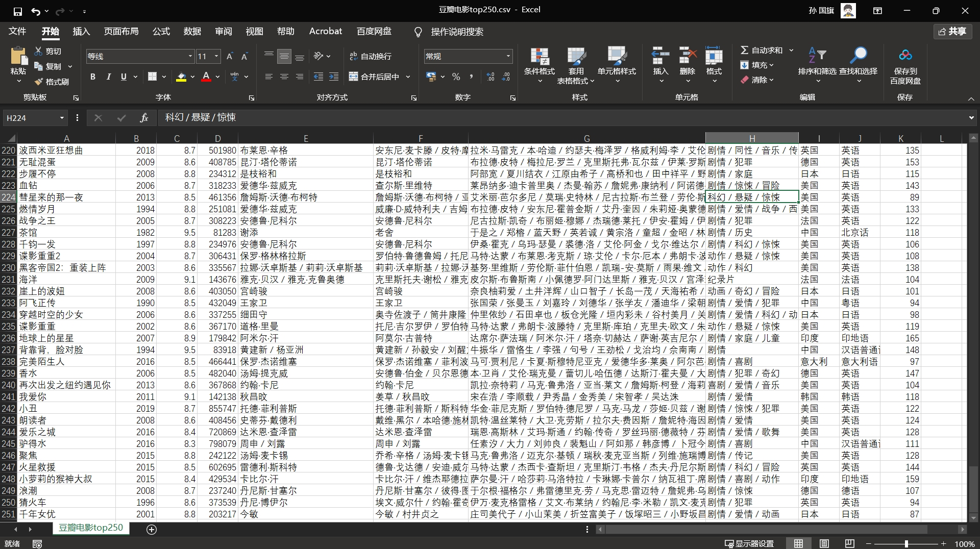Open Format as Table icon
Viewport: 980px width, 549px height.
[576, 56]
